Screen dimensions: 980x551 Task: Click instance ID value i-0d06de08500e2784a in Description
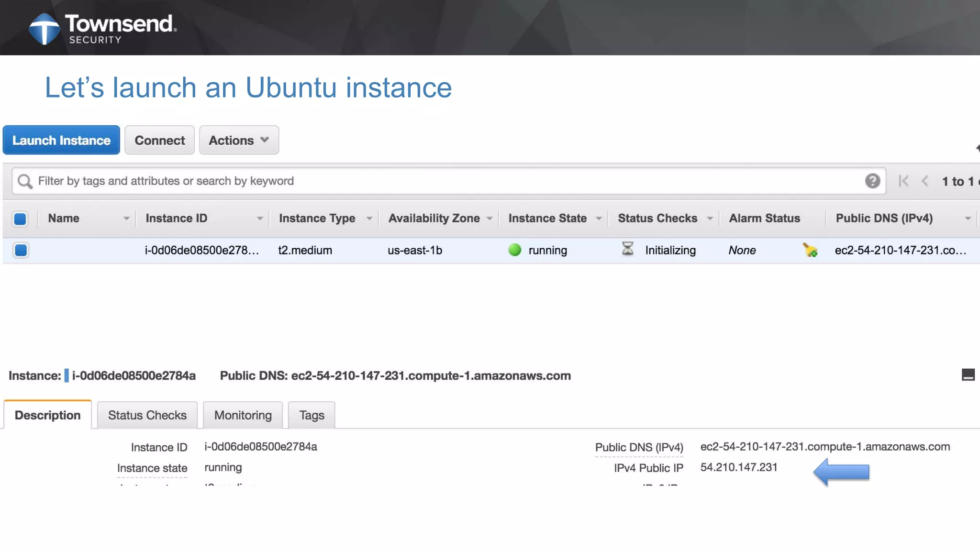click(261, 446)
